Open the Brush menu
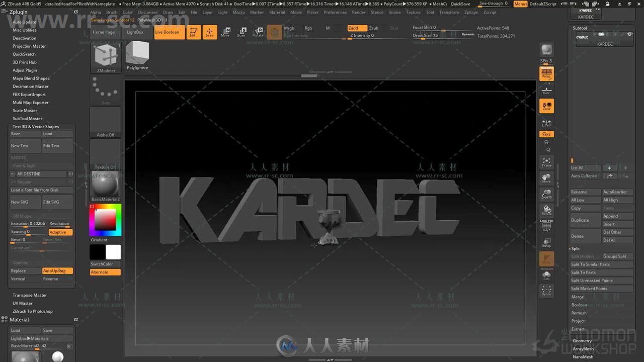Screen dimensions: 644x362 [112, 13]
